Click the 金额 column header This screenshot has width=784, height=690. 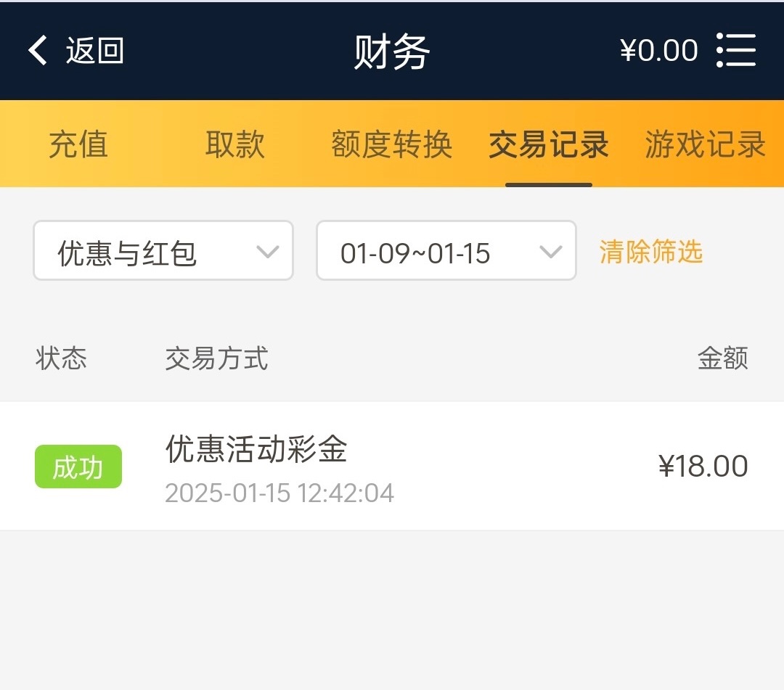(722, 358)
